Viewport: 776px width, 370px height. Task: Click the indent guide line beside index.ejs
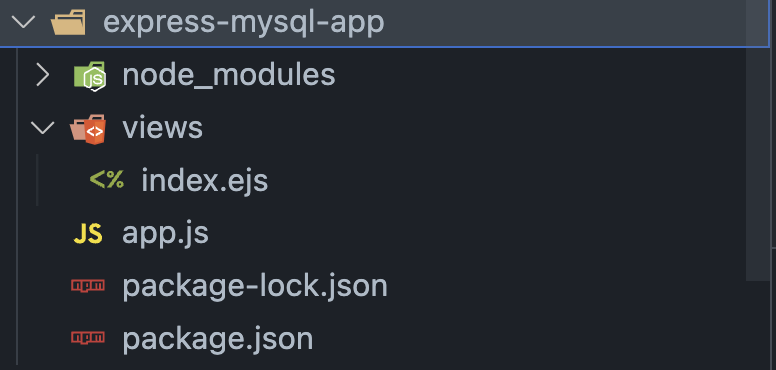[37, 180]
